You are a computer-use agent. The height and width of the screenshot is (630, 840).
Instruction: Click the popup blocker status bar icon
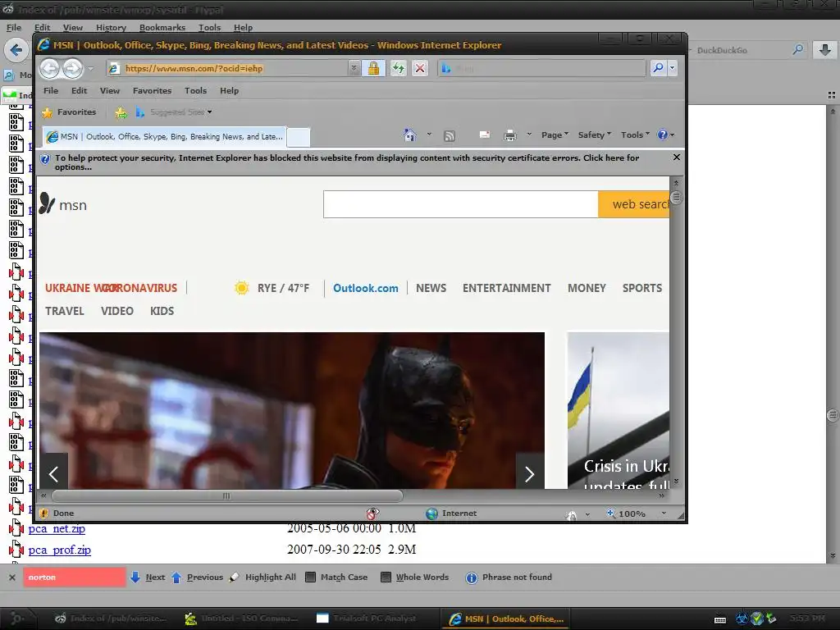[372, 514]
